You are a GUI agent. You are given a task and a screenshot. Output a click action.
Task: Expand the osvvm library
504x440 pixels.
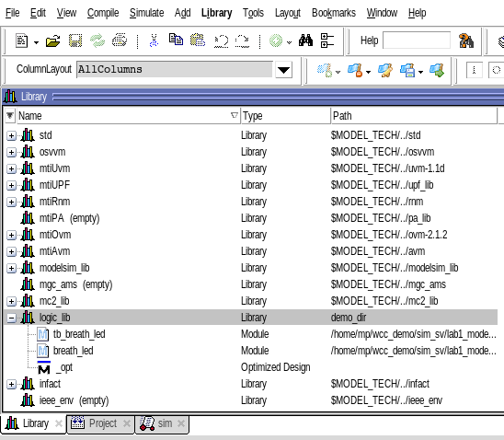point(11,152)
